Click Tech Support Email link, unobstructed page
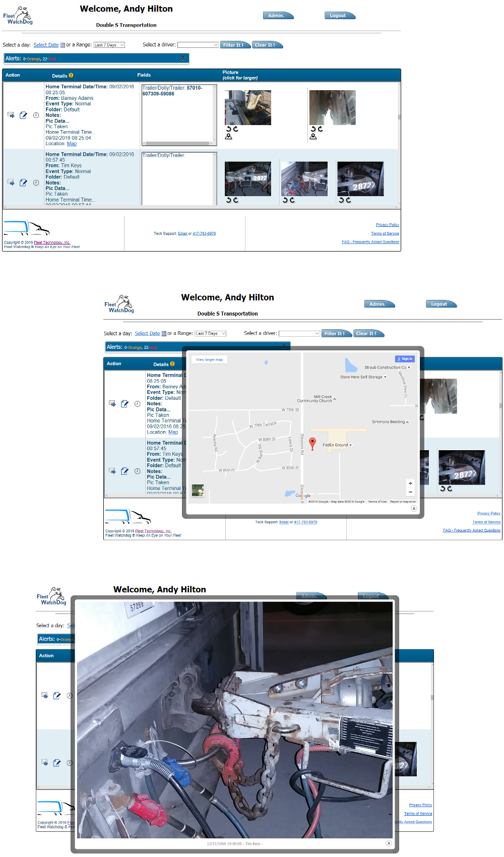The width and height of the screenshot is (504, 857). [x=182, y=233]
